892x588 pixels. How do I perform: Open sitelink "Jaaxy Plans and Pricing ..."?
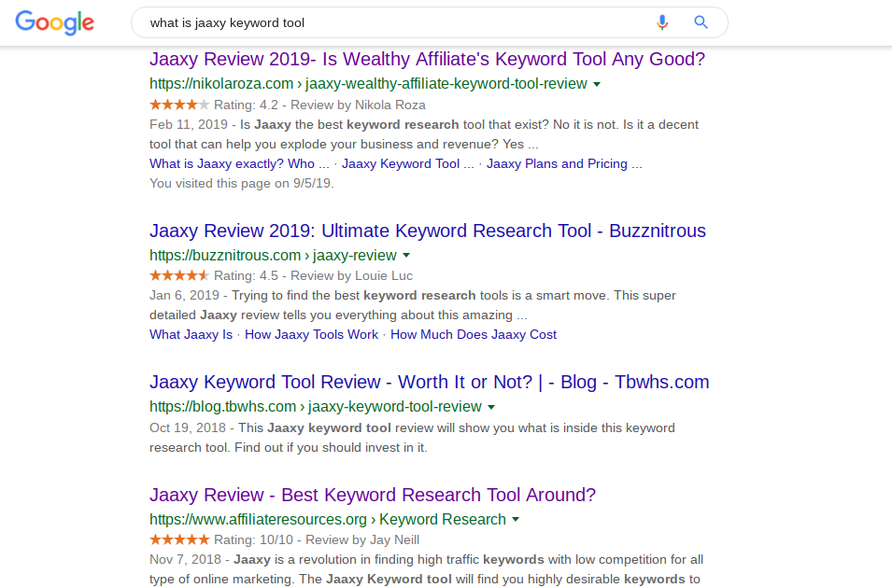click(x=564, y=163)
